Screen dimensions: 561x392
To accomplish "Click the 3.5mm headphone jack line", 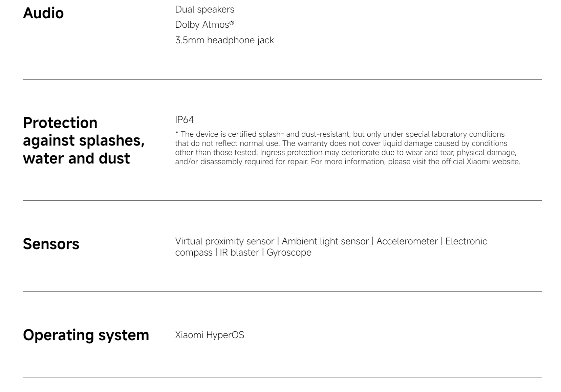I will (x=224, y=40).
